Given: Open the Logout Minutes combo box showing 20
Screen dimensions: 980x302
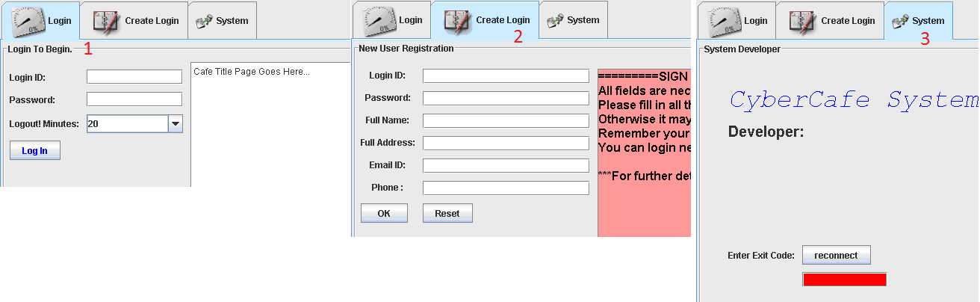Looking at the screenshot, I should 134,124.
